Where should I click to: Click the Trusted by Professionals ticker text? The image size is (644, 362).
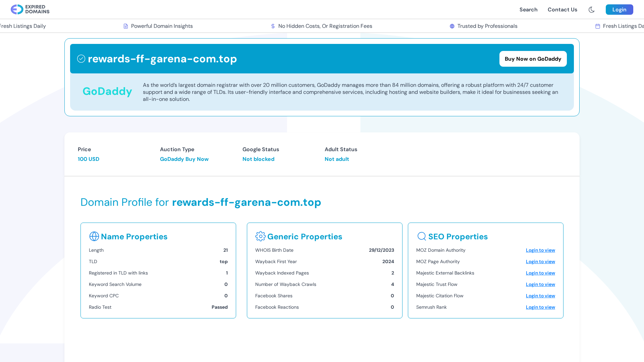[x=487, y=26]
